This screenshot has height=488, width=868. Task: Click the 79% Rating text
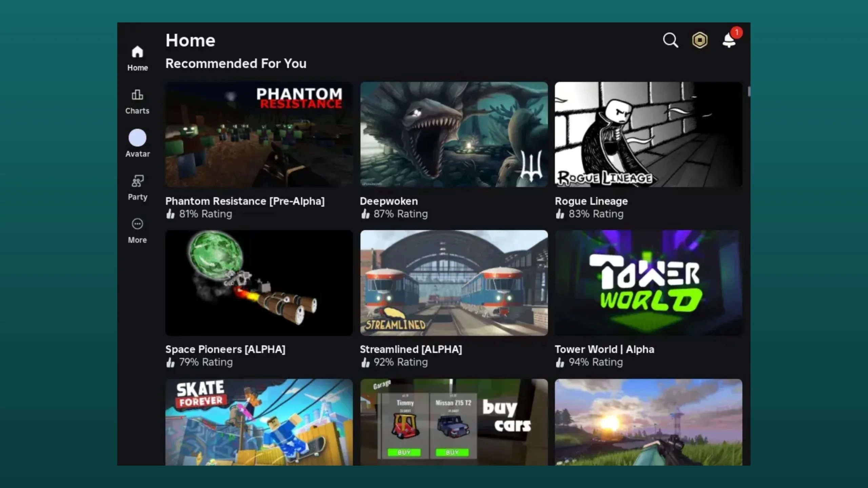click(x=206, y=362)
